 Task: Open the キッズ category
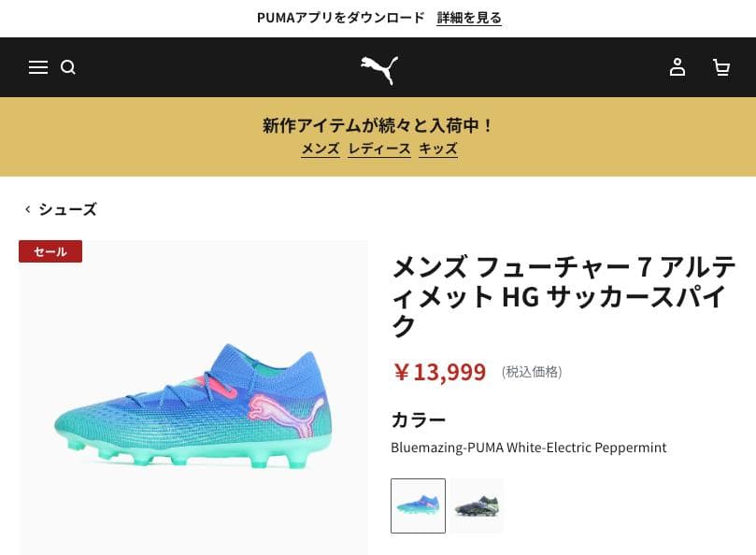438,149
